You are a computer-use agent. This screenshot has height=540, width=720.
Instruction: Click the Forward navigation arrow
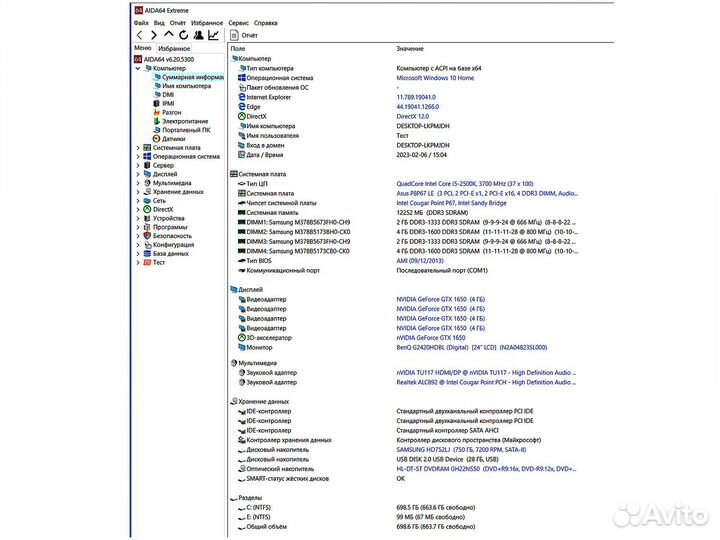[154, 35]
